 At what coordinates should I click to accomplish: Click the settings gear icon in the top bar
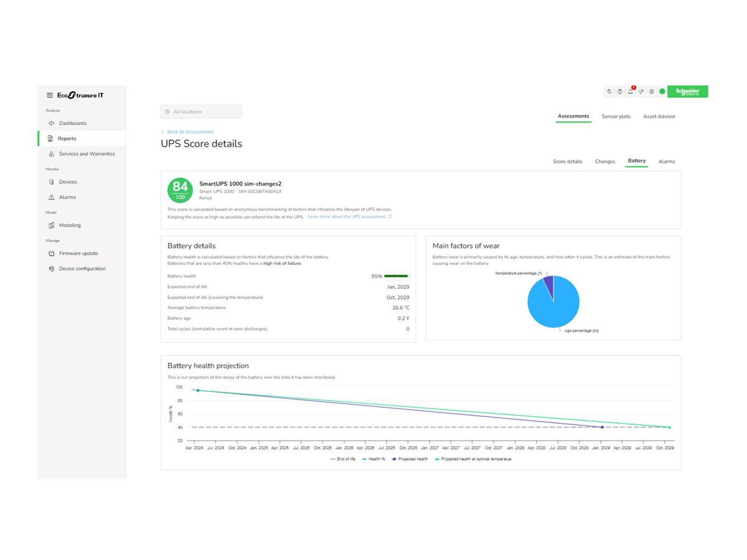[652, 91]
